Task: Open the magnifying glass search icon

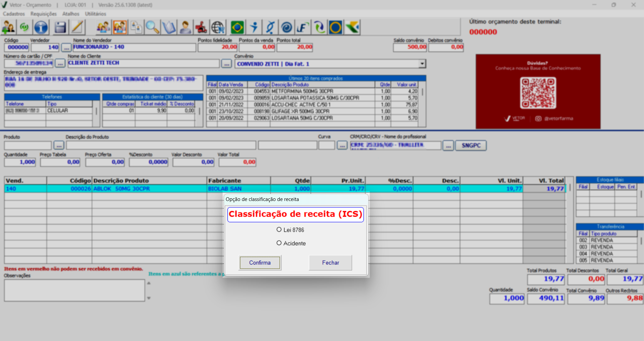Action: tap(152, 27)
